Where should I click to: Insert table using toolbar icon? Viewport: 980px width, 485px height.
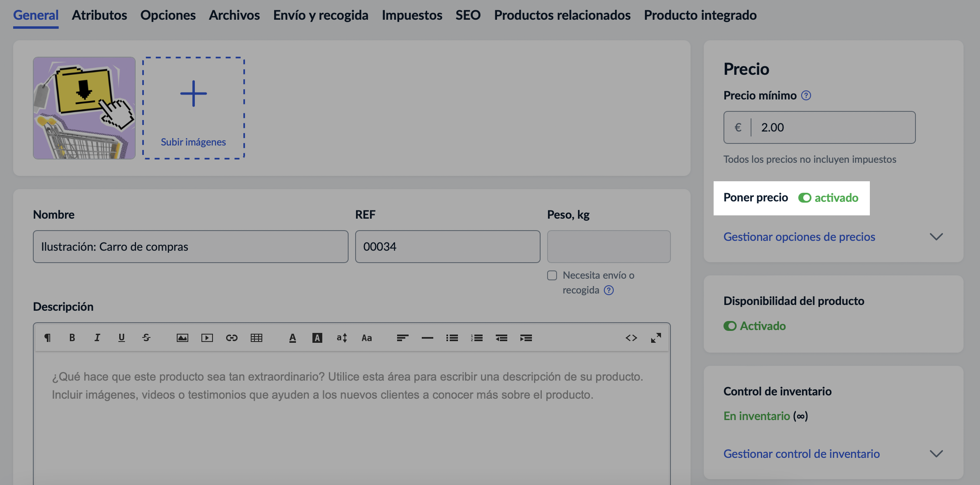pos(257,338)
